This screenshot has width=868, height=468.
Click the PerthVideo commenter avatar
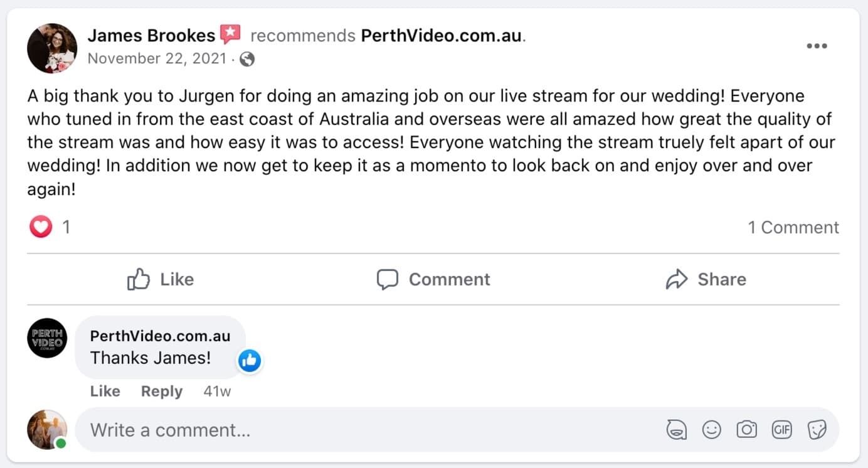click(47, 338)
